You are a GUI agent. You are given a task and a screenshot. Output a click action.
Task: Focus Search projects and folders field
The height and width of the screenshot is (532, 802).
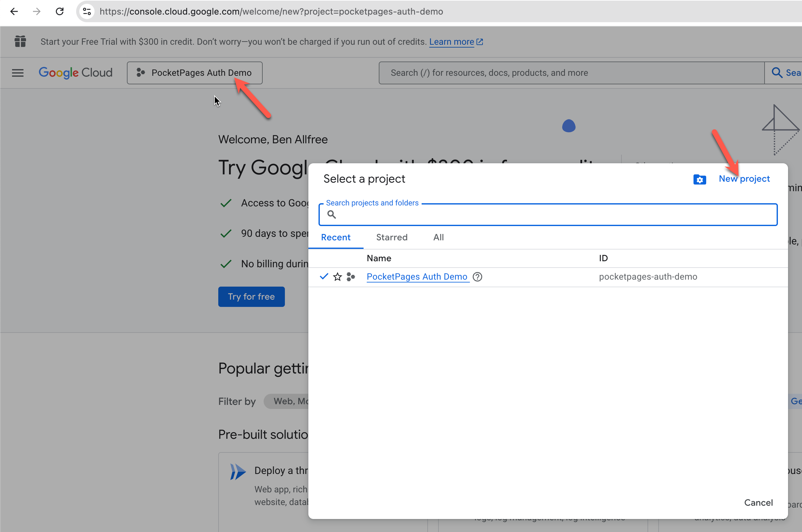548,214
